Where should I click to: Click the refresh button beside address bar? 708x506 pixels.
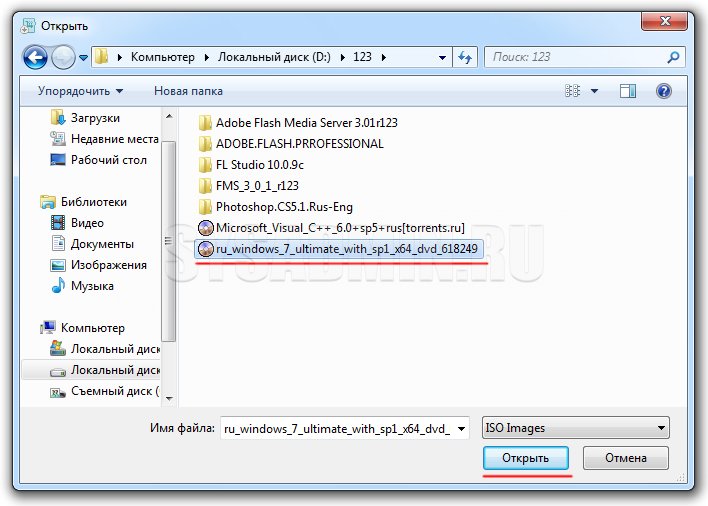pos(465,57)
